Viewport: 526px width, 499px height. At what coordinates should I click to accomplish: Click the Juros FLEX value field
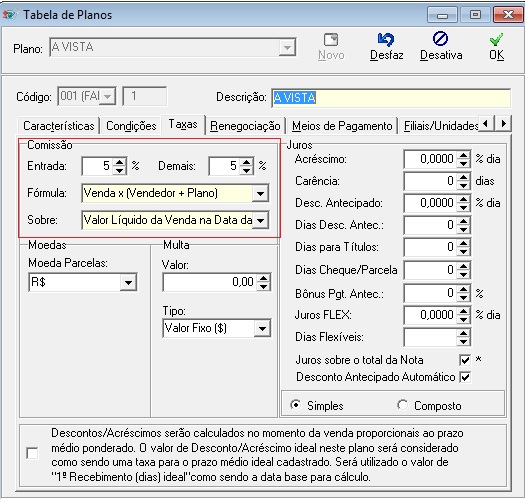(430, 315)
